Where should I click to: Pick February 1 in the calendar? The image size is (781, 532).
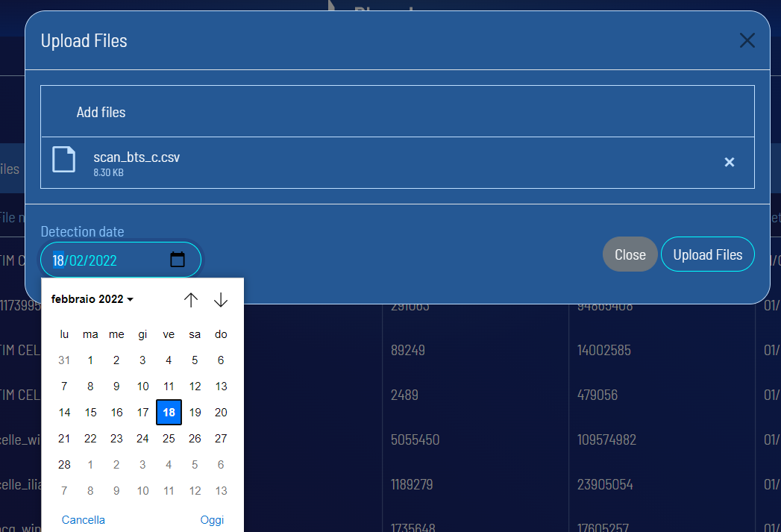coord(90,360)
